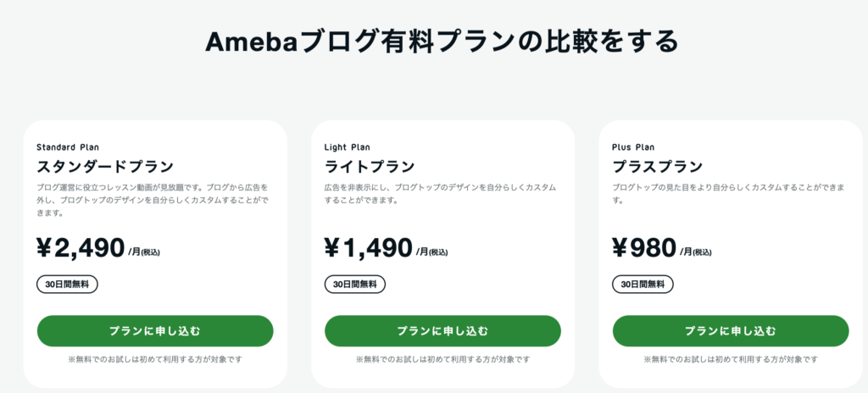Click the スタンダードプラン title
The width and height of the screenshot is (868, 393).
point(105,166)
